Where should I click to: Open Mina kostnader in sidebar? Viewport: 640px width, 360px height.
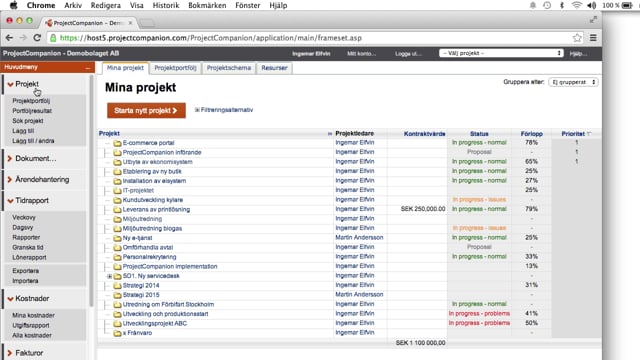tap(33, 316)
